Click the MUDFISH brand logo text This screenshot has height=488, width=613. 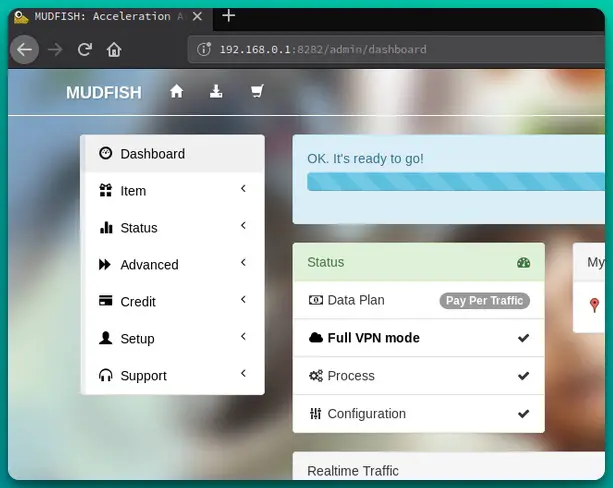pos(104,93)
